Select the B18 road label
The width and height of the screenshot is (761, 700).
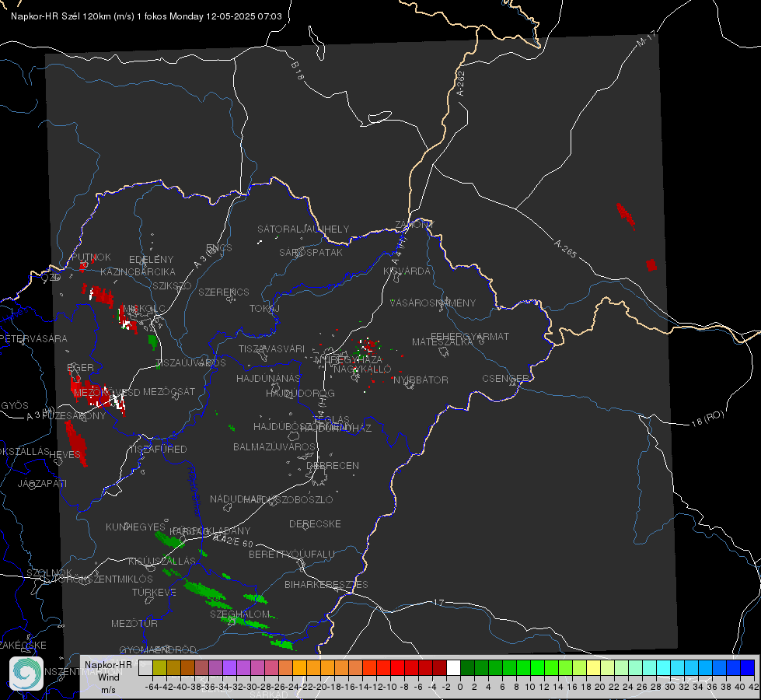(298, 71)
